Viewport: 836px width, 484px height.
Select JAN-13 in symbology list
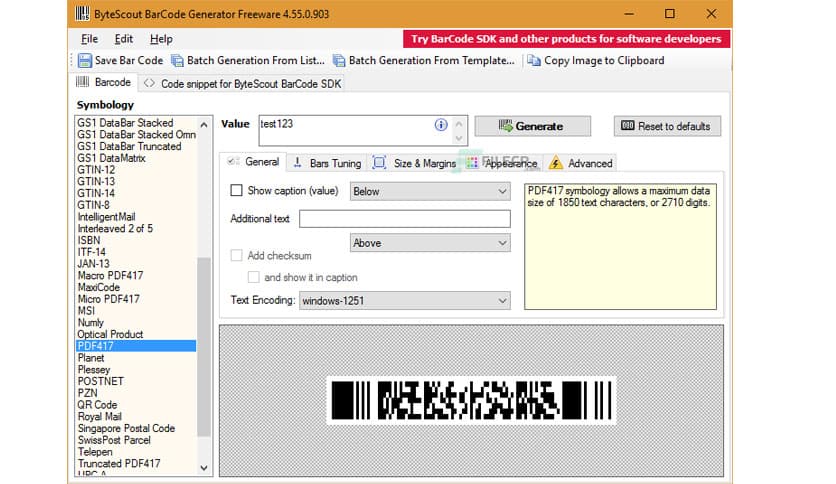(93, 263)
